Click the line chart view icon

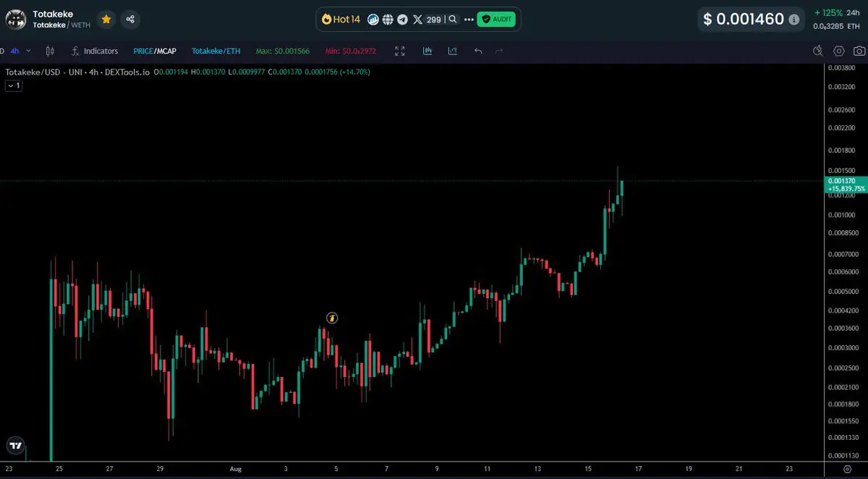pyautogui.click(x=452, y=51)
